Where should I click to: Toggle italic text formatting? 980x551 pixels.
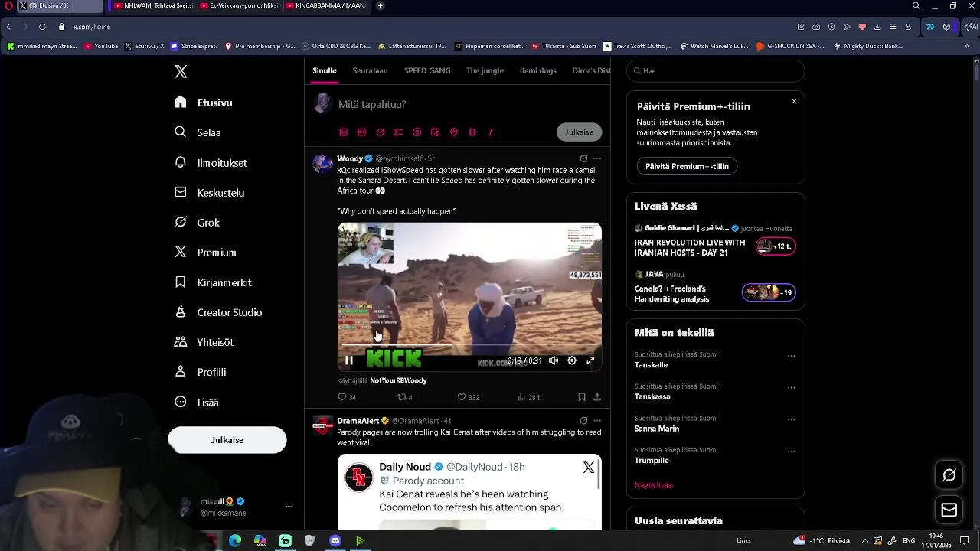(x=491, y=132)
